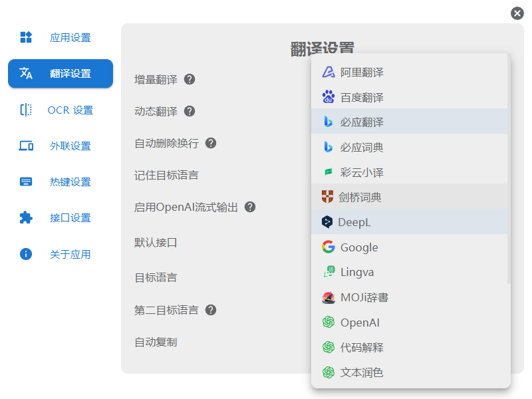Click the Lingva logo icon
Image resolution: width=532 pixels, height=399 pixels.
pos(329,272)
